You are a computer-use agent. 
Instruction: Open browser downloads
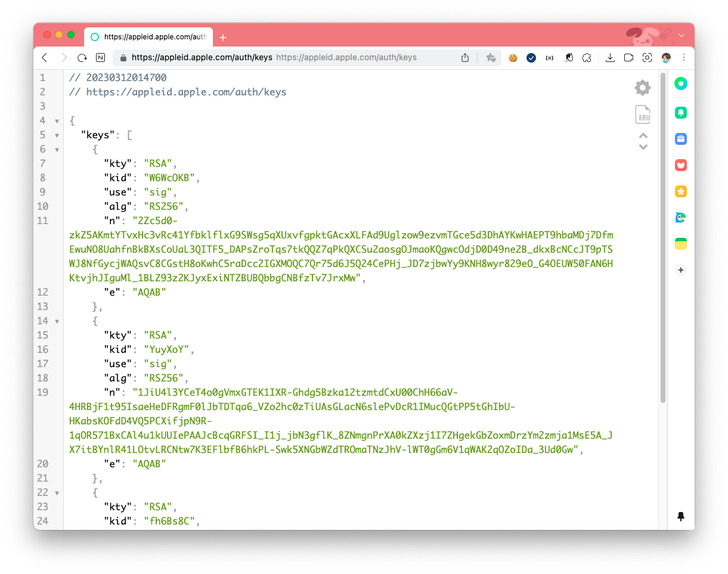[x=610, y=58]
